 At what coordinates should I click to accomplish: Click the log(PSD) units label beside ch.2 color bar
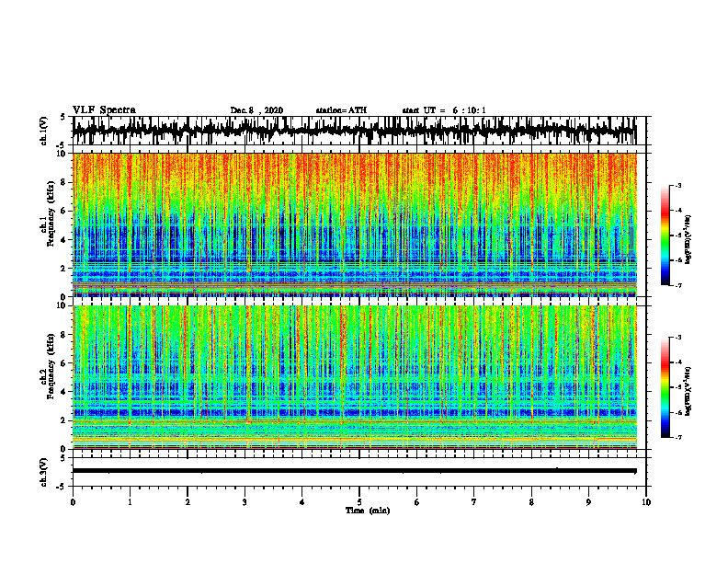pyautogui.click(x=689, y=391)
